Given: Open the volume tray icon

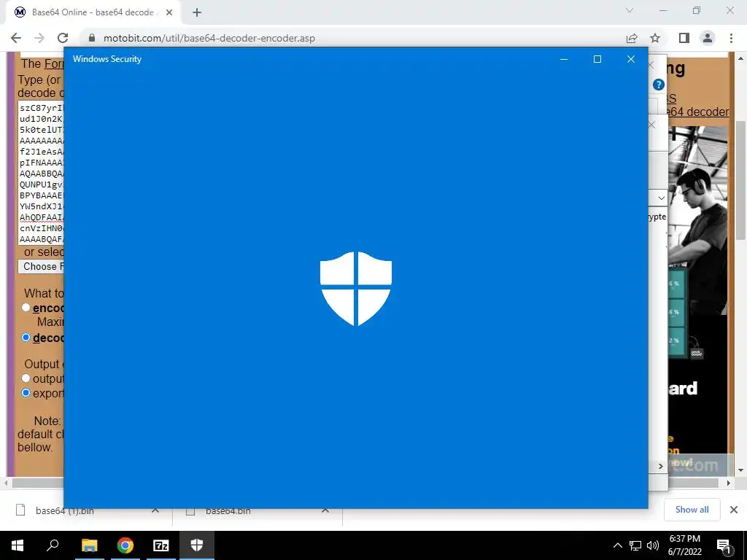Looking at the screenshot, I should [653, 545].
